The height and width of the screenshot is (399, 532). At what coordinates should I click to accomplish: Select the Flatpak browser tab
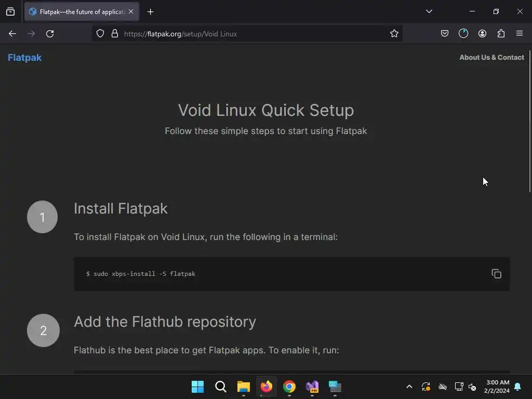78,11
